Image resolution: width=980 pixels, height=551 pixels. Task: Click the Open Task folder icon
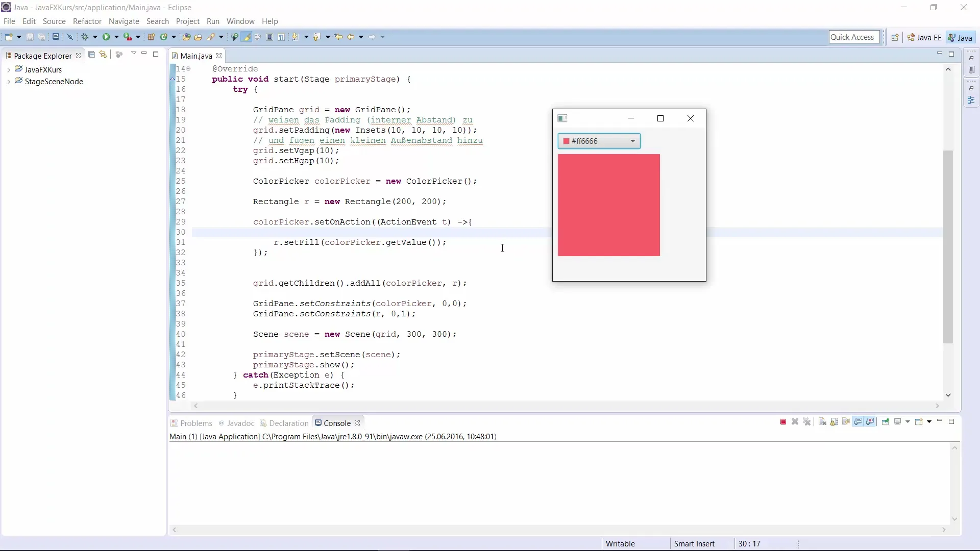[x=198, y=37]
